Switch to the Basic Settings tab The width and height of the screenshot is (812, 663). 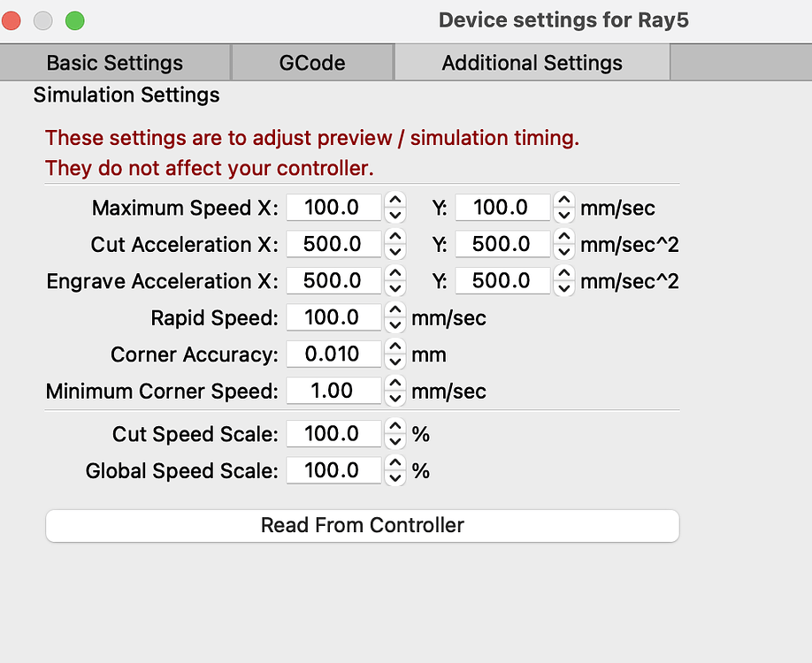(x=113, y=62)
